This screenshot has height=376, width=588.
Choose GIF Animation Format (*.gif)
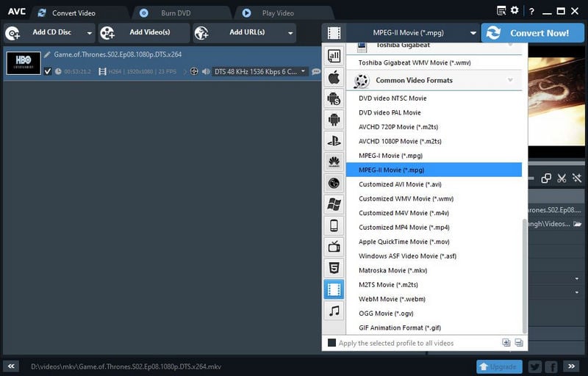(x=434, y=328)
